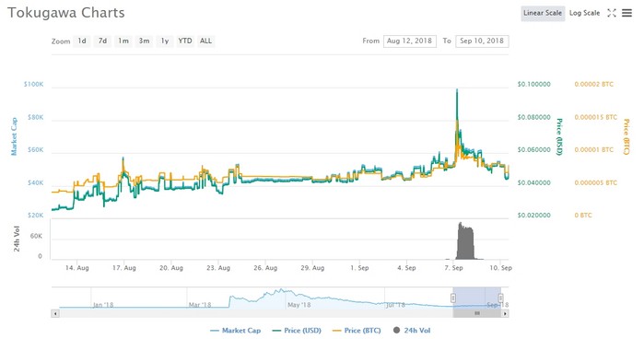Toggle the 24h Vol legend dot
The width and height of the screenshot is (644, 339).
point(396,330)
